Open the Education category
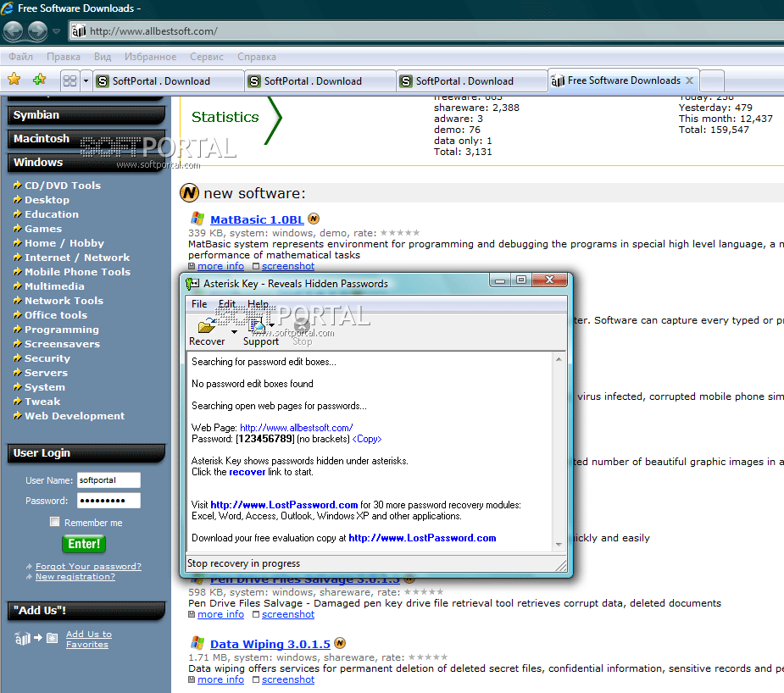The height and width of the screenshot is (693, 784). tap(52, 214)
